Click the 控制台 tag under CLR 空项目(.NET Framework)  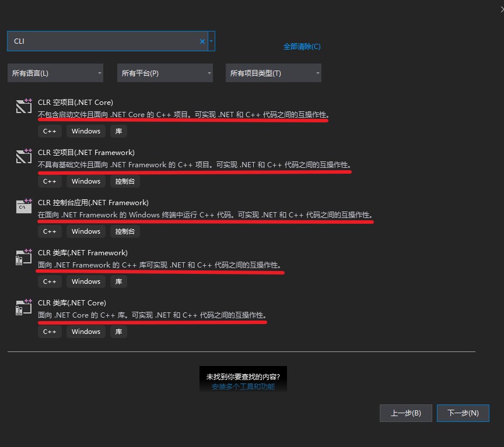click(x=124, y=181)
